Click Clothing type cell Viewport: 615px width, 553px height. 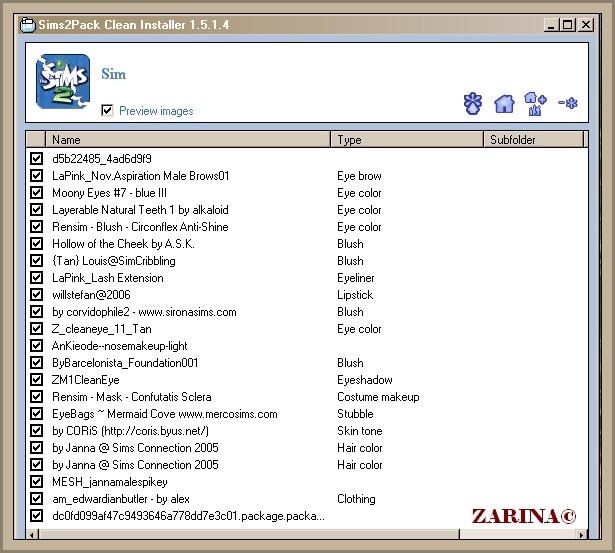tap(356, 499)
